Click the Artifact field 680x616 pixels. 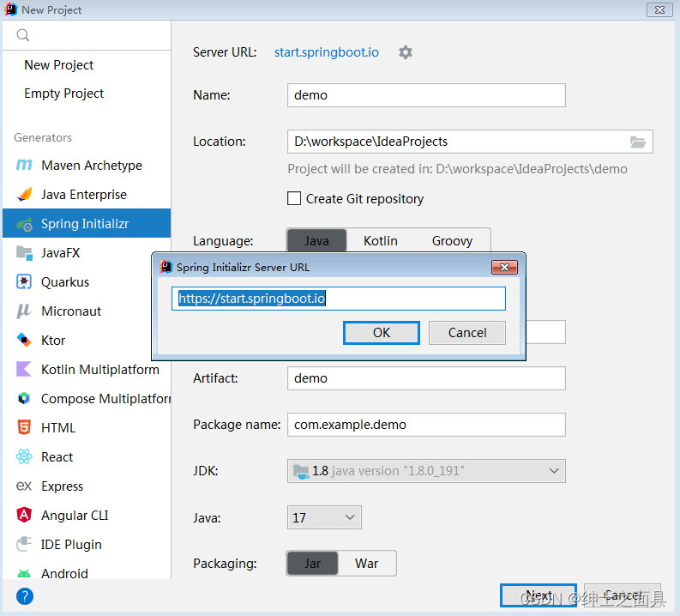pos(426,378)
